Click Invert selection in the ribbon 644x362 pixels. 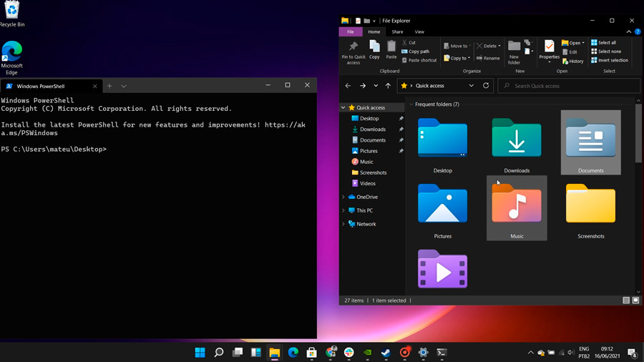coord(610,60)
